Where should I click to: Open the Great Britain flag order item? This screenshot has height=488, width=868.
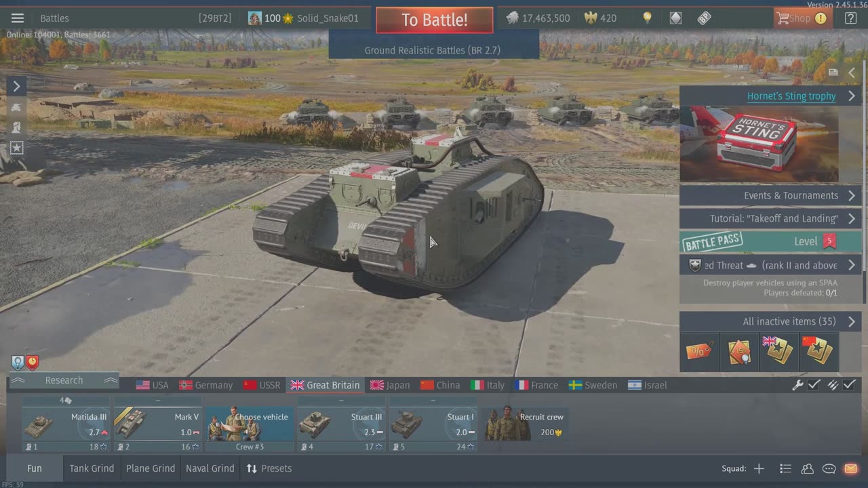(x=779, y=351)
